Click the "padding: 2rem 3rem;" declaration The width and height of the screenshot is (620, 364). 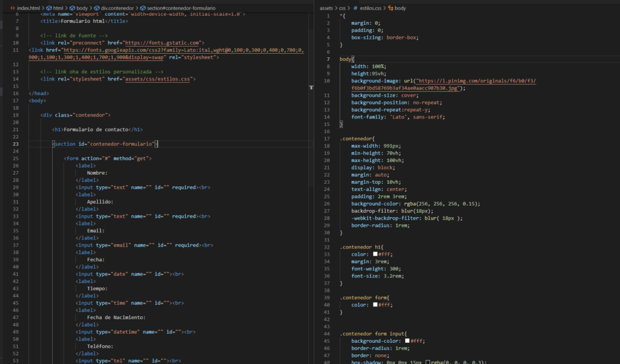(x=379, y=197)
